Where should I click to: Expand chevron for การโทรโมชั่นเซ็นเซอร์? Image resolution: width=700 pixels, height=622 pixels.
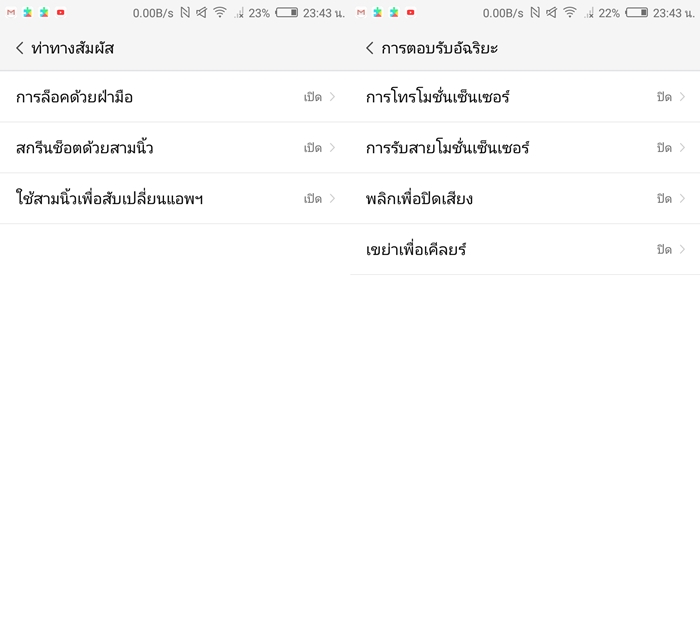coord(682,97)
